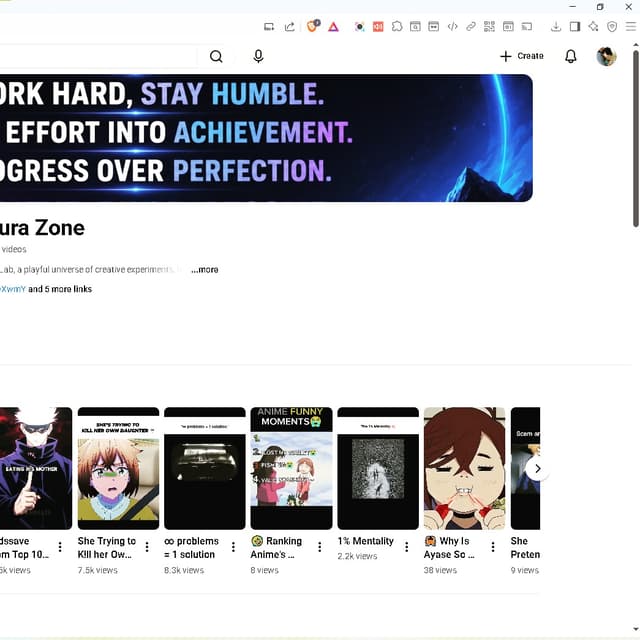Click the window with dots extension icon
640x640 pixels.
(433, 27)
